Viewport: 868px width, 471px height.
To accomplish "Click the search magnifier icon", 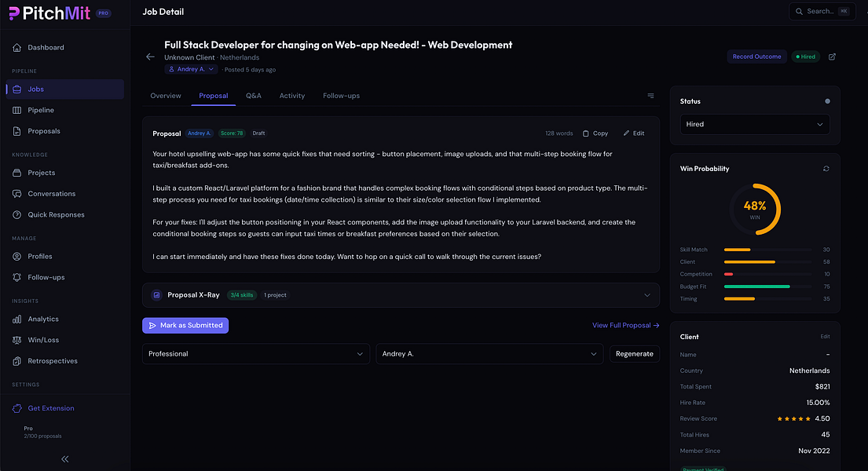I will click(799, 11).
